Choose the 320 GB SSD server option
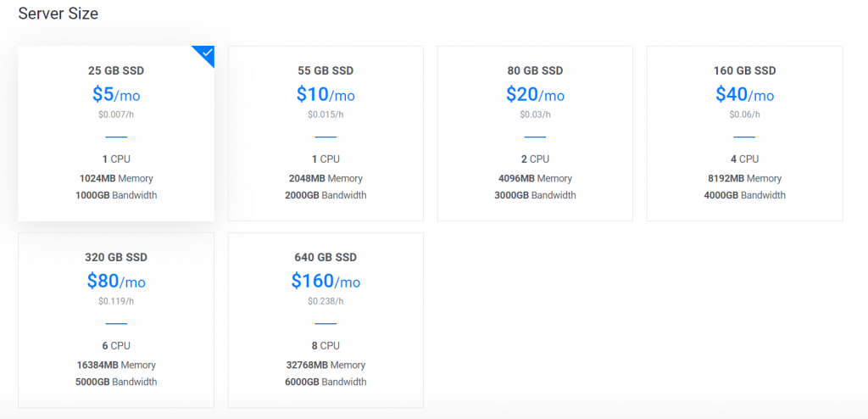 (116, 321)
